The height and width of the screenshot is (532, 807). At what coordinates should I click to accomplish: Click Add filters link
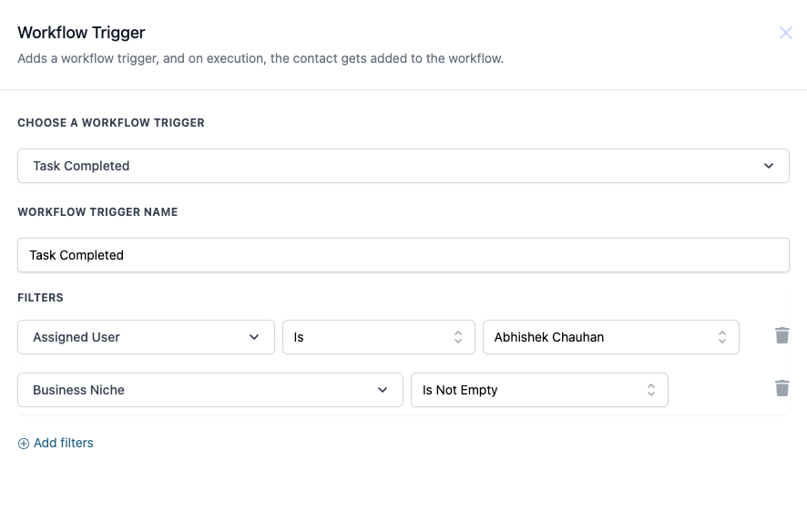pos(63,444)
